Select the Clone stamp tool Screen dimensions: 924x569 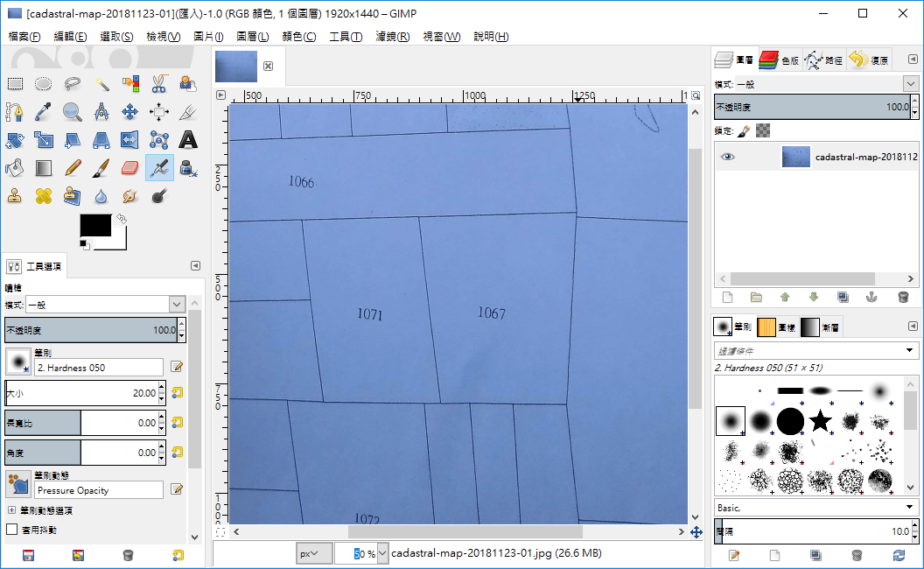click(14, 196)
